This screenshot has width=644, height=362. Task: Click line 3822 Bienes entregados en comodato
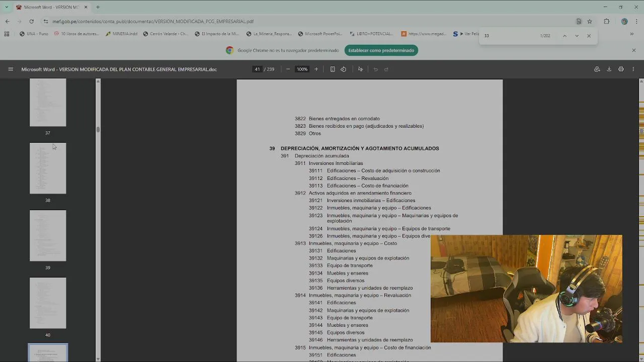tap(337, 119)
